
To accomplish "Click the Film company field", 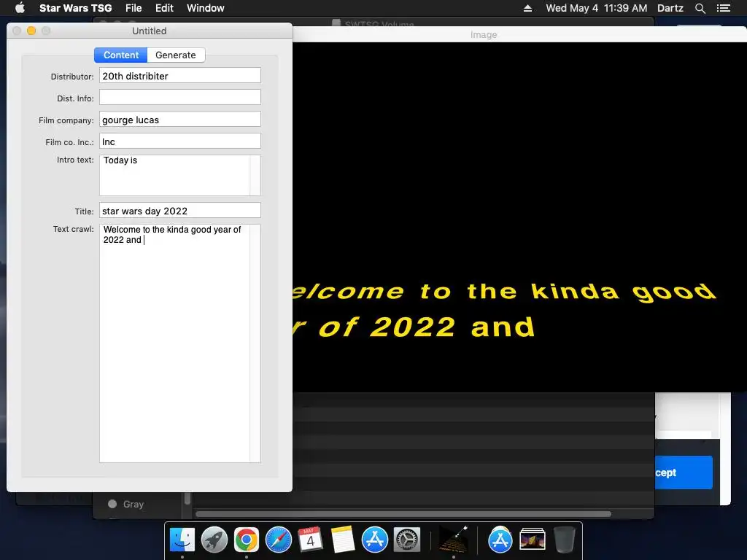I will coord(180,119).
